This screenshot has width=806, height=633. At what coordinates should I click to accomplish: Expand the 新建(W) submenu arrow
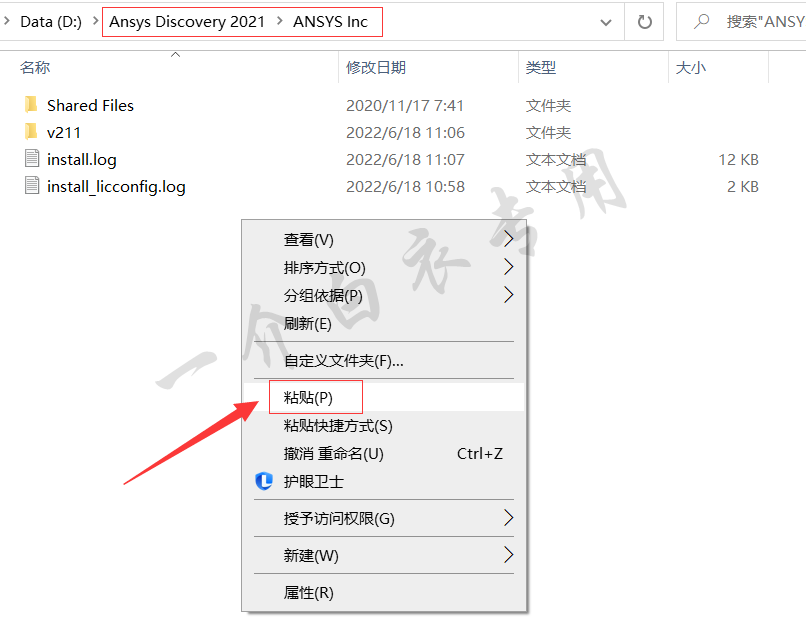pos(508,555)
